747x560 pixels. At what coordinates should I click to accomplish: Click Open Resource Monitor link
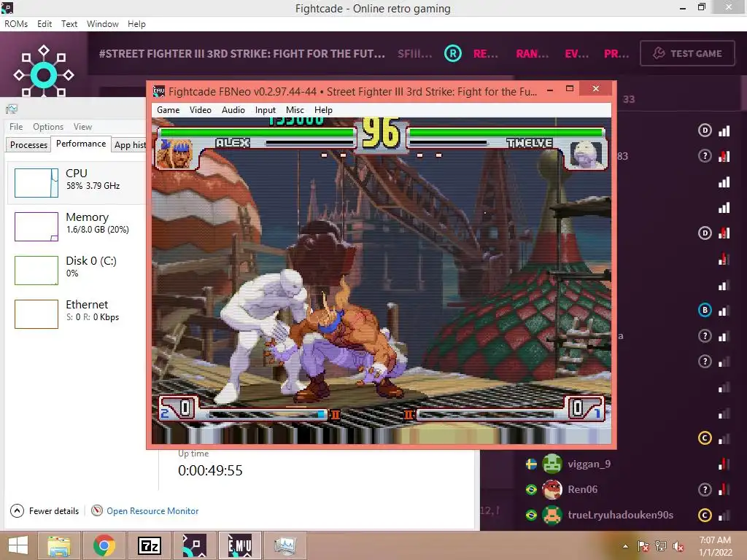coord(152,511)
